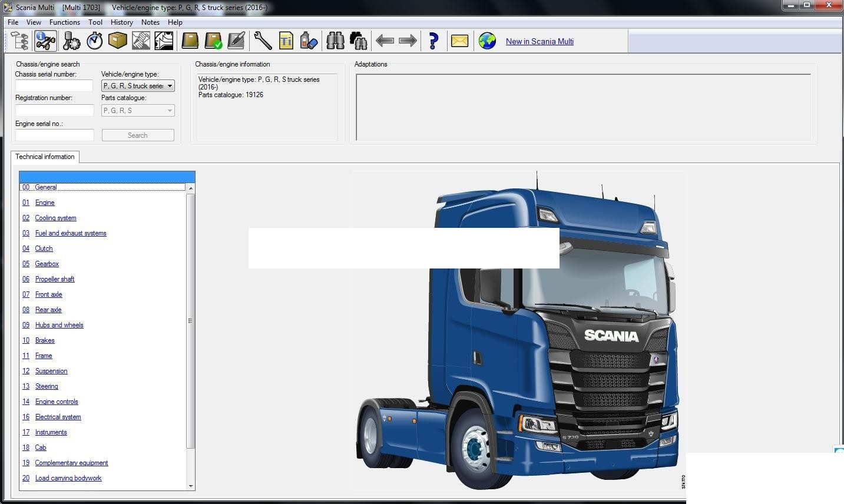Image resolution: width=844 pixels, height=504 pixels.
Task: Select the Technical information tab
Action: point(45,157)
